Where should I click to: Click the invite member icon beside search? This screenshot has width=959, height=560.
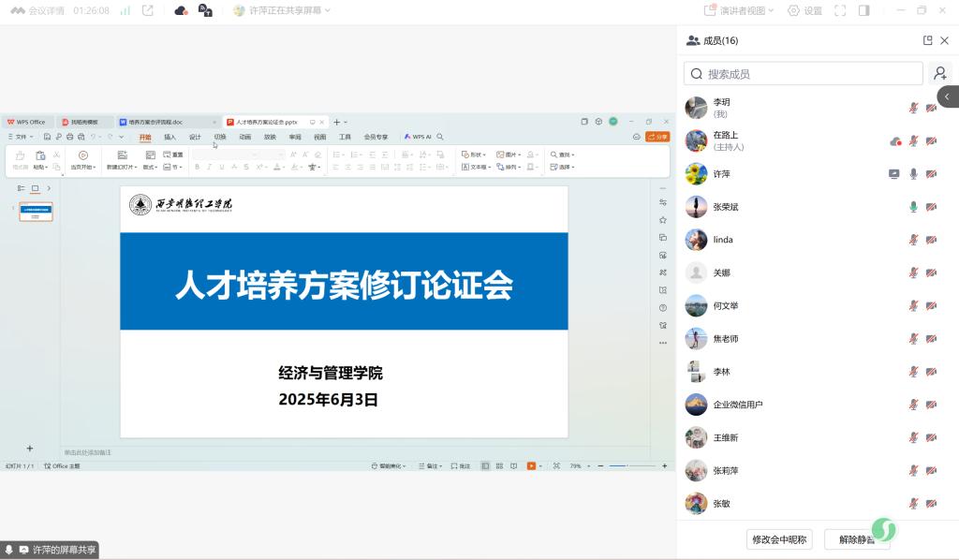pyautogui.click(x=939, y=74)
